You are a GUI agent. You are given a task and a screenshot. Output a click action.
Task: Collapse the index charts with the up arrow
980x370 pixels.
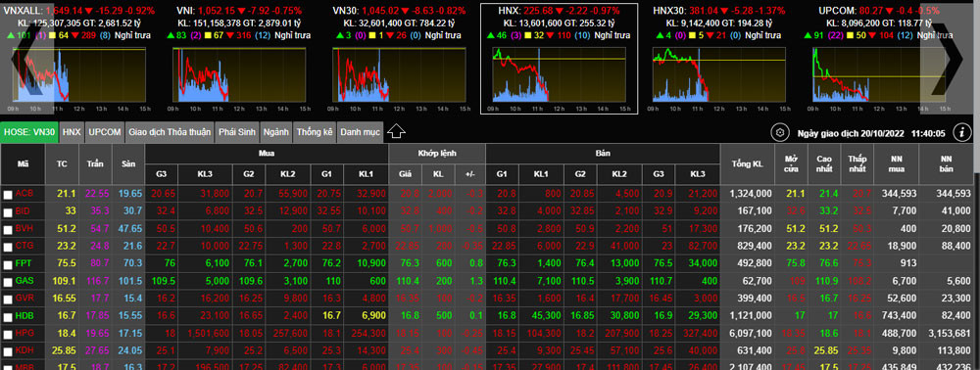(396, 131)
